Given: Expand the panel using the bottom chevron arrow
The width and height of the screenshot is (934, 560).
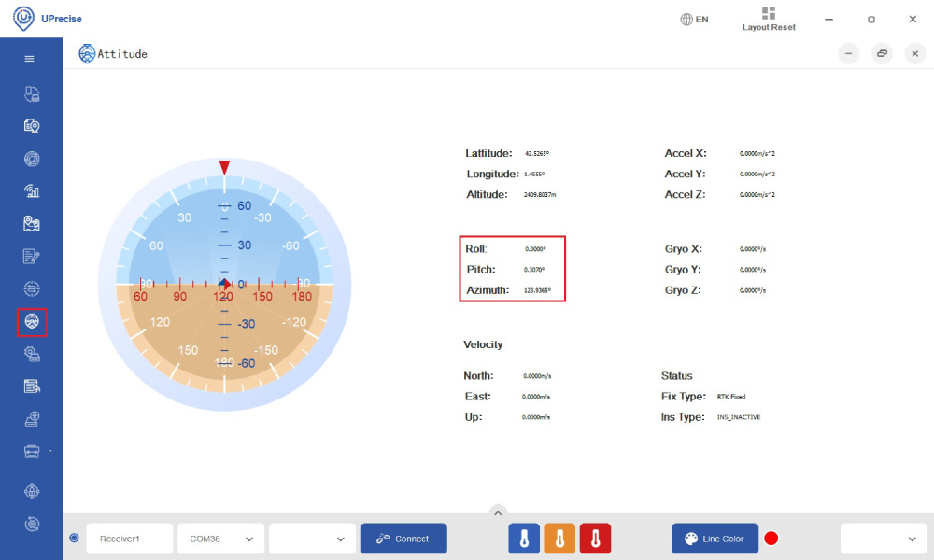Looking at the screenshot, I should point(498,511).
